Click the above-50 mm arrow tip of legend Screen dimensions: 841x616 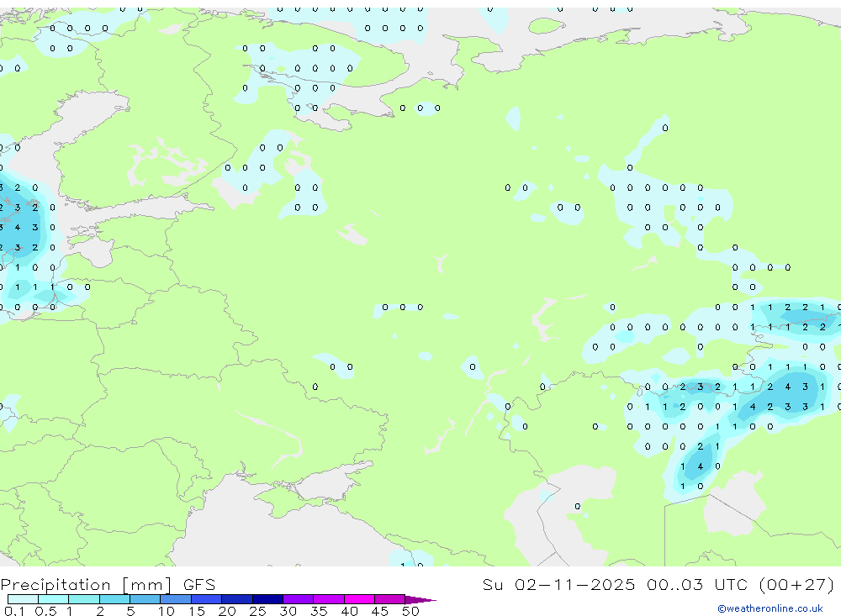(x=420, y=599)
